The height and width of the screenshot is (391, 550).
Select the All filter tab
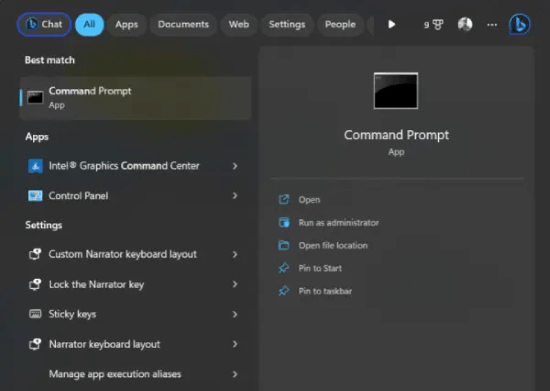(x=89, y=24)
